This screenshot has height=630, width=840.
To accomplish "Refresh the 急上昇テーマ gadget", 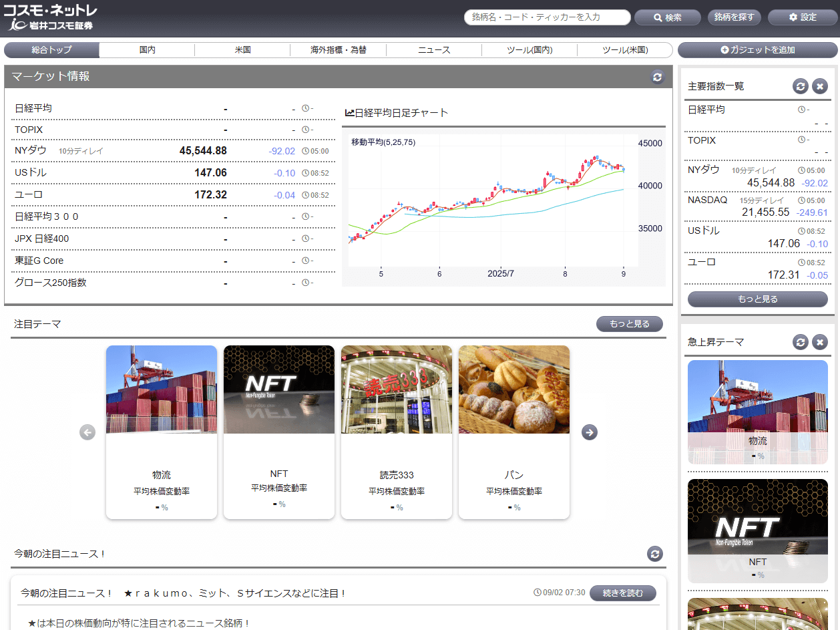I will (x=800, y=342).
